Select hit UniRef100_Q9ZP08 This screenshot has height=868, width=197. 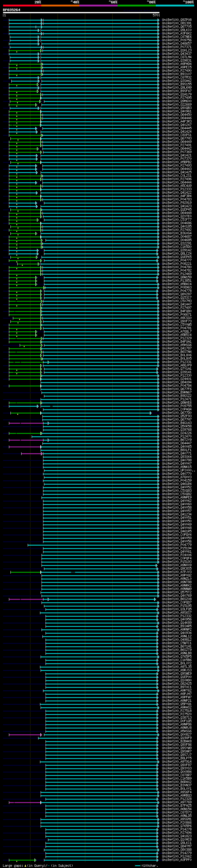pyautogui.click(x=177, y=20)
